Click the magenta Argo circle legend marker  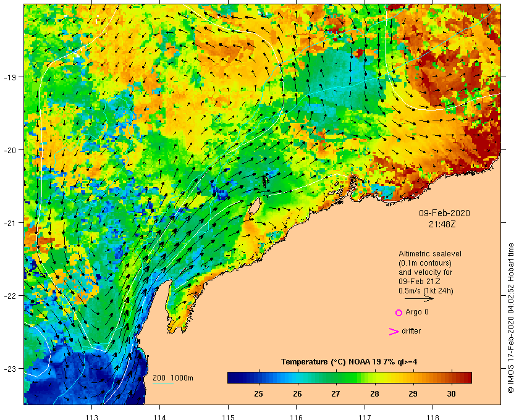tap(399, 313)
